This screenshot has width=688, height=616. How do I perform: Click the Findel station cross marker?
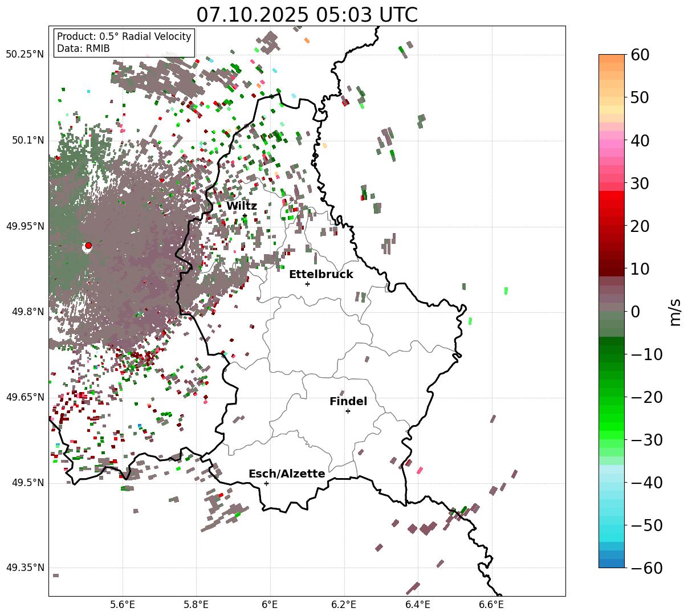(x=348, y=411)
